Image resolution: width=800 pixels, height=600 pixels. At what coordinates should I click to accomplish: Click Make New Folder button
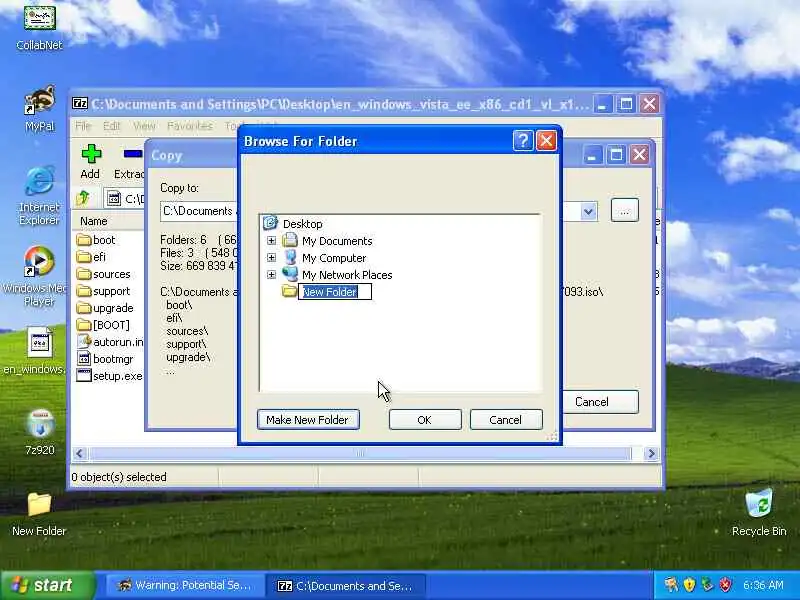[x=308, y=419]
